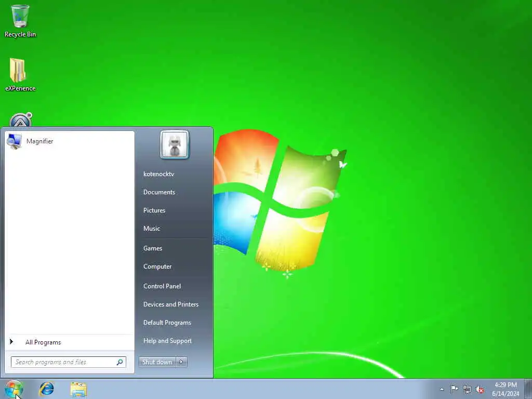532x399 pixels.
Task: Open the kotenocktv user folder
Action: pyautogui.click(x=158, y=174)
